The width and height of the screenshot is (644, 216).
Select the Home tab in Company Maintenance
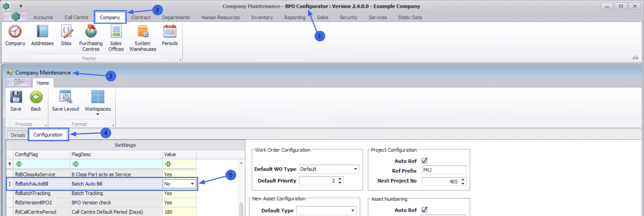(43, 83)
